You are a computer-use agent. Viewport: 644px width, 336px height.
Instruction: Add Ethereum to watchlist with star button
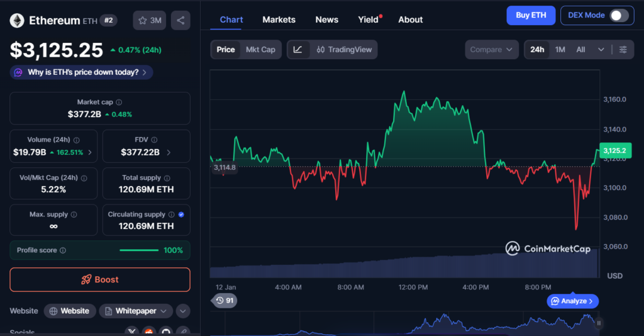point(149,21)
